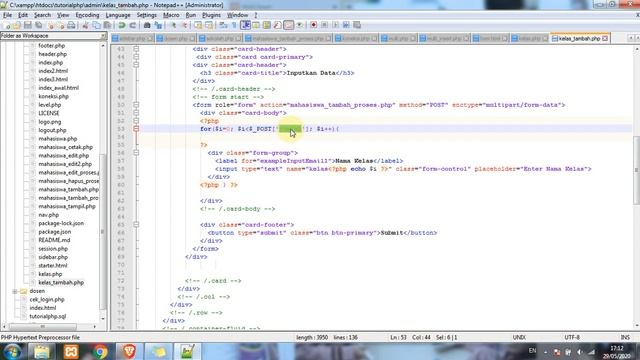Undo the last edit using toolbar
The image size is (640, 360).
tap(122, 25)
